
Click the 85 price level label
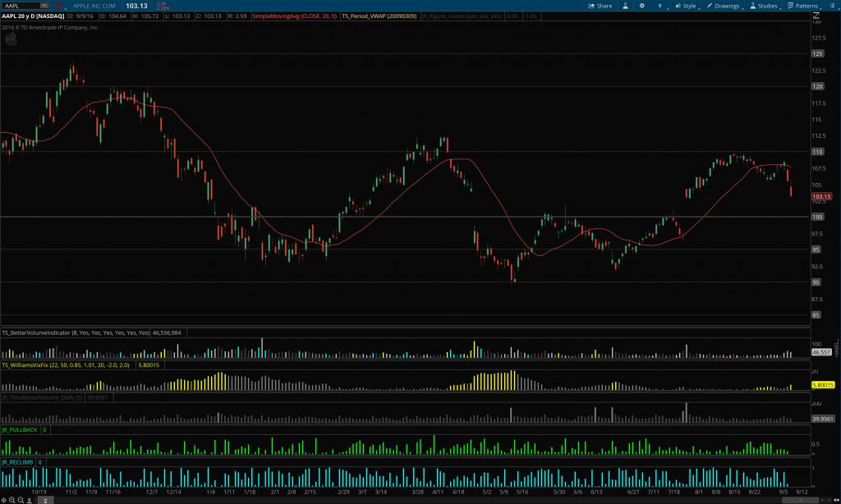pos(816,314)
